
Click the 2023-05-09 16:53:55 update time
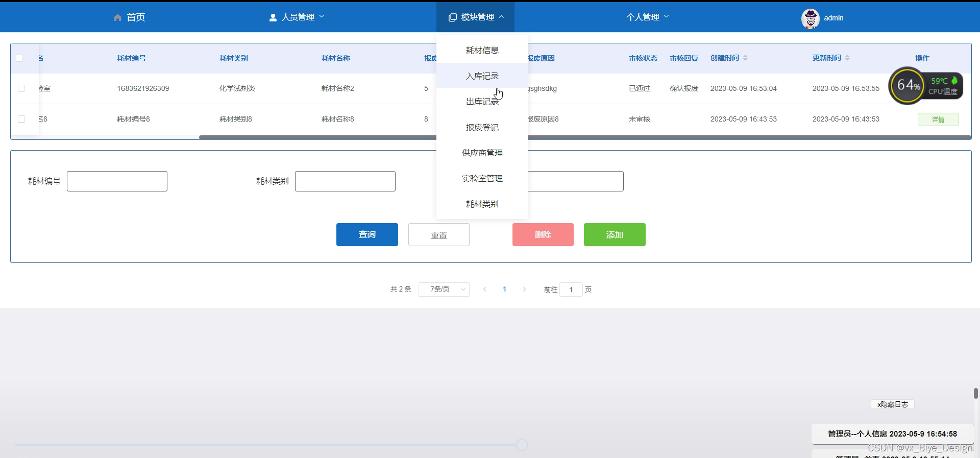[x=846, y=88]
